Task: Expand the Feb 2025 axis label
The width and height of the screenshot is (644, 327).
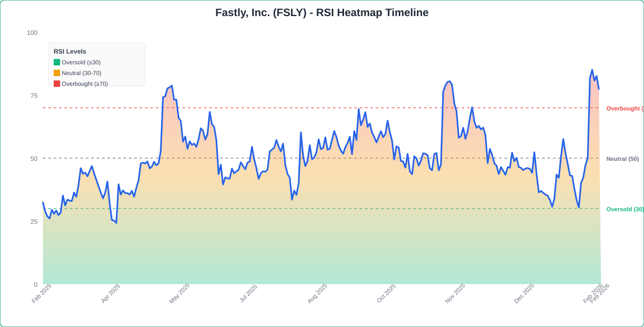Action: click(40, 294)
